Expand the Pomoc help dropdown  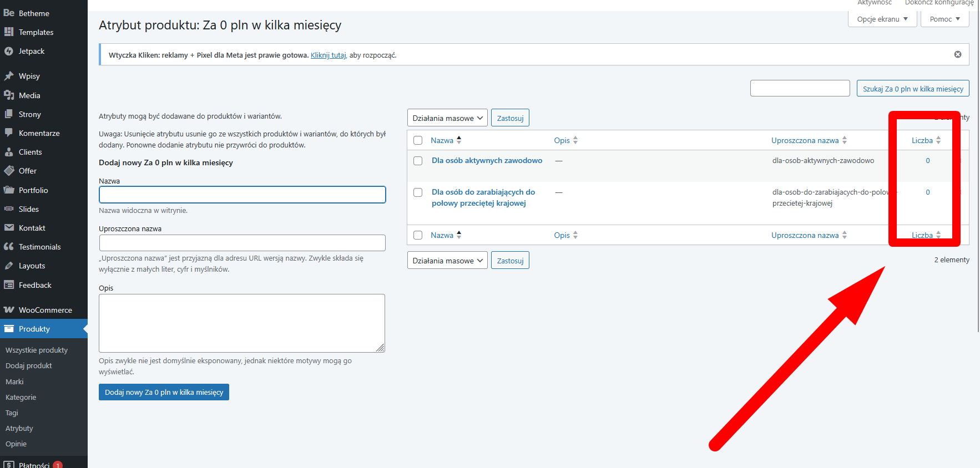944,19
